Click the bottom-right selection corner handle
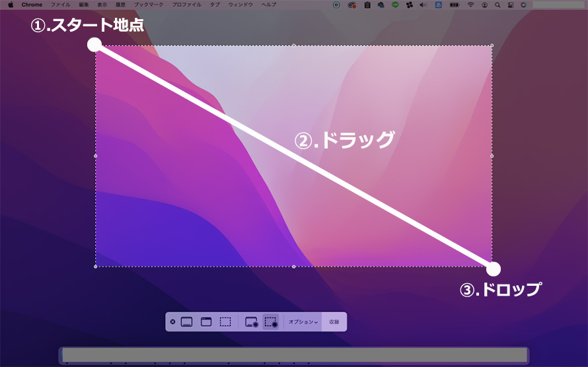588x367 pixels. 492,267
